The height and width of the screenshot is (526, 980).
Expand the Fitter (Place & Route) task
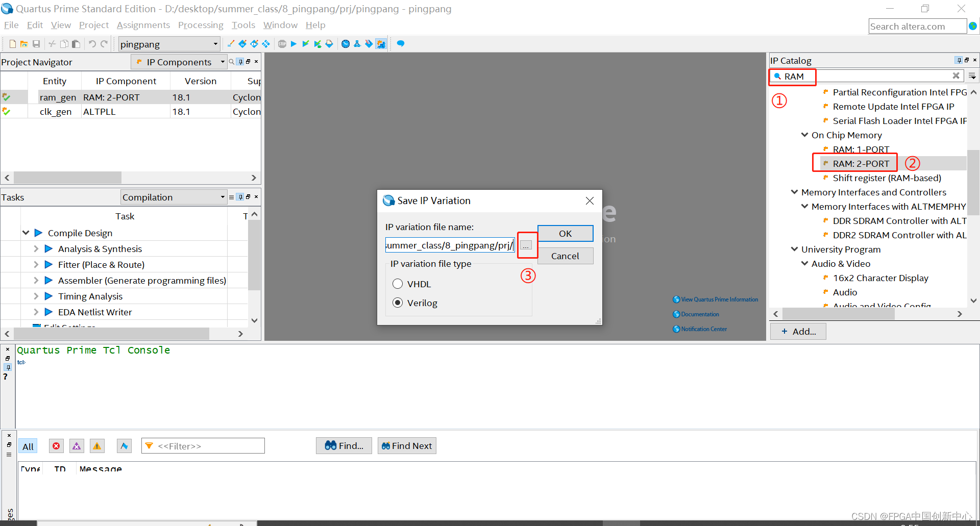coord(36,264)
